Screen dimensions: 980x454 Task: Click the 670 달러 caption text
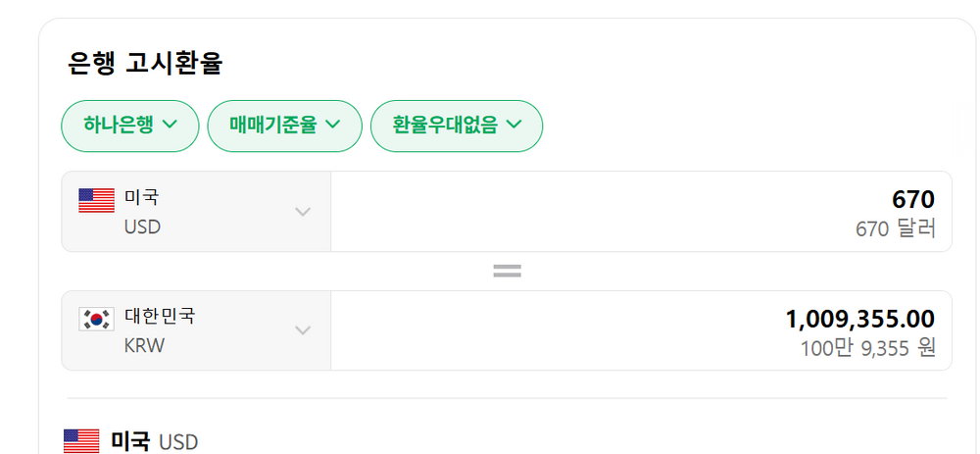click(895, 229)
